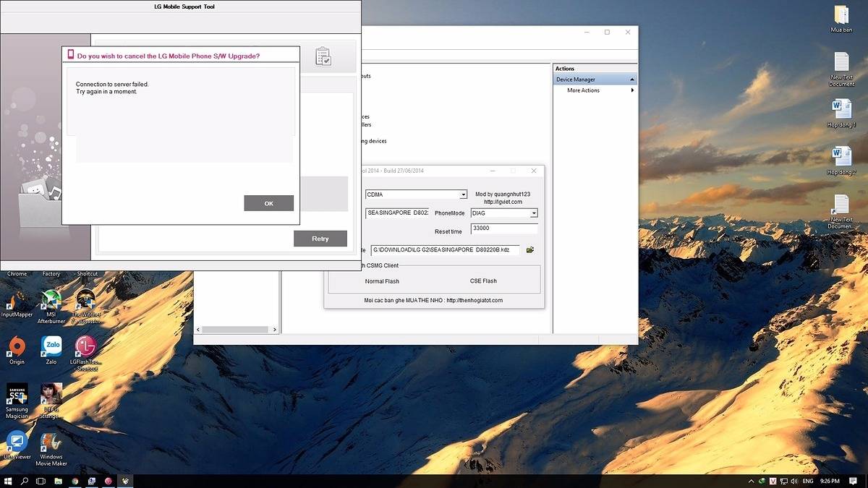Close the LG Flash Tool window
Screen dimensions: 868x488
tap(534, 171)
